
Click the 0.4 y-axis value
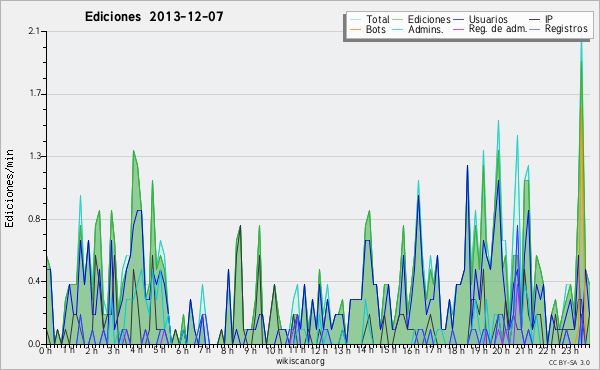coord(34,281)
